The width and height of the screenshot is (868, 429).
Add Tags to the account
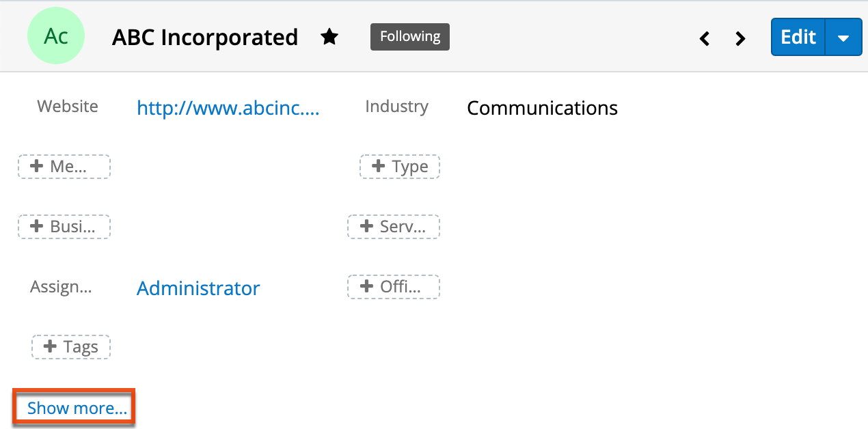coord(71,347)
